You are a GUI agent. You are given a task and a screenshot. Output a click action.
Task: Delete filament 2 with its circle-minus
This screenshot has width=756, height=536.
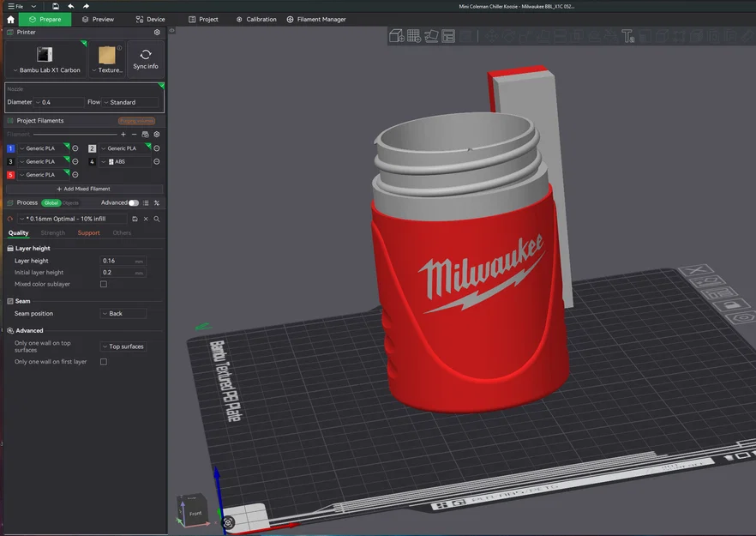pos(157,148)
